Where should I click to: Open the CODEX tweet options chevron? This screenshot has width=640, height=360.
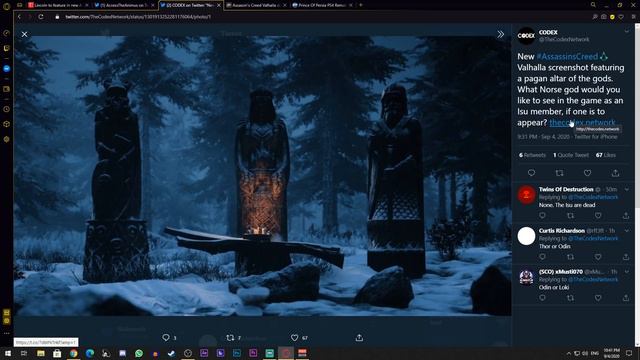(x=627, y=31)
